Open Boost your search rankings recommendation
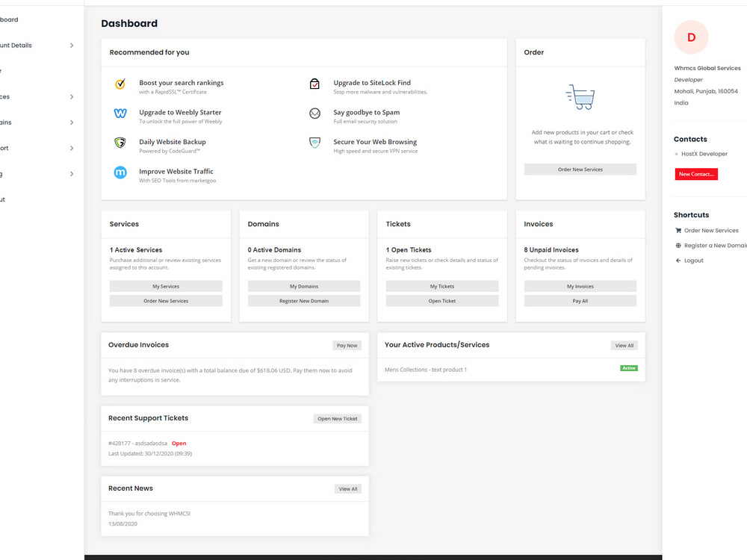This screenshot has height=560, width=747. 181,83
